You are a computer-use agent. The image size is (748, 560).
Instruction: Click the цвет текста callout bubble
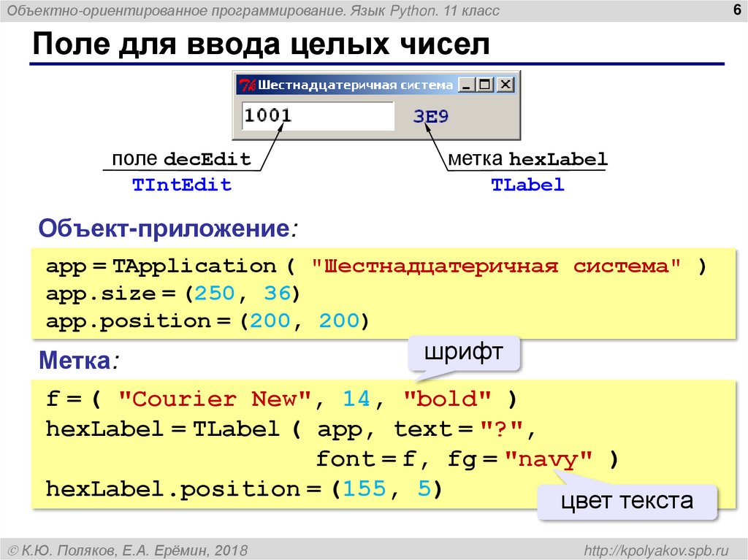(627, 502)
